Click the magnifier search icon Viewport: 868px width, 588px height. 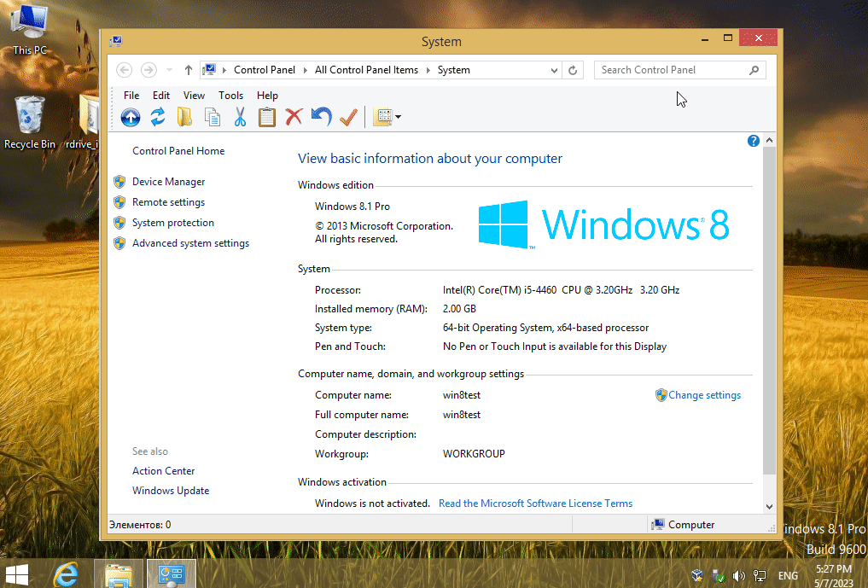coord(754,70)
